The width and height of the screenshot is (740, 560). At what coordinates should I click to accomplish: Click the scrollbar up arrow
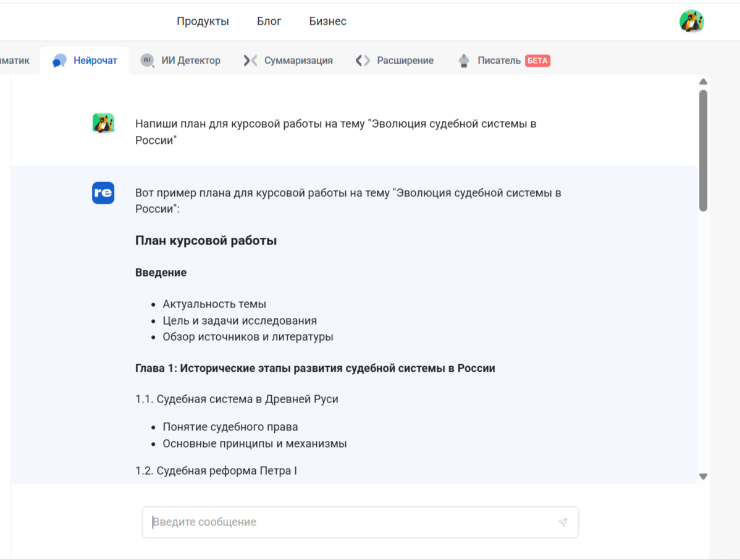tap(703, 82)
